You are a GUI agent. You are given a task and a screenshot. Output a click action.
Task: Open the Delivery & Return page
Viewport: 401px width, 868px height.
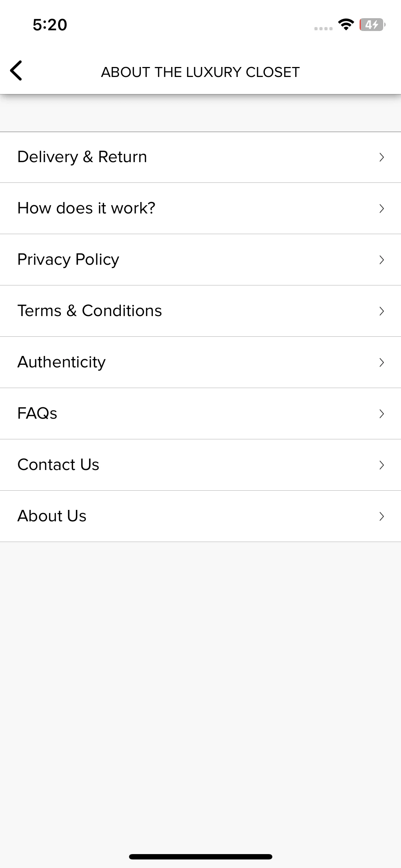[200, 157]
